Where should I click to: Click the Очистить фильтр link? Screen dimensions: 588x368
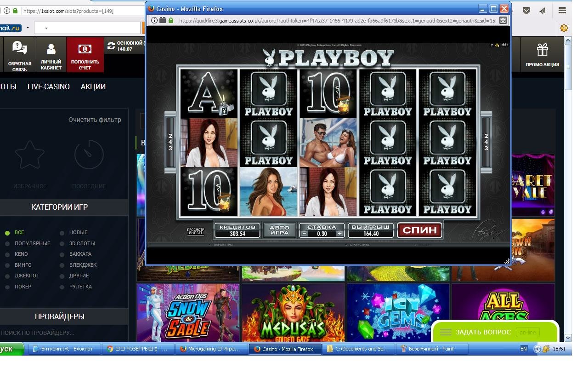coord(95,120)
